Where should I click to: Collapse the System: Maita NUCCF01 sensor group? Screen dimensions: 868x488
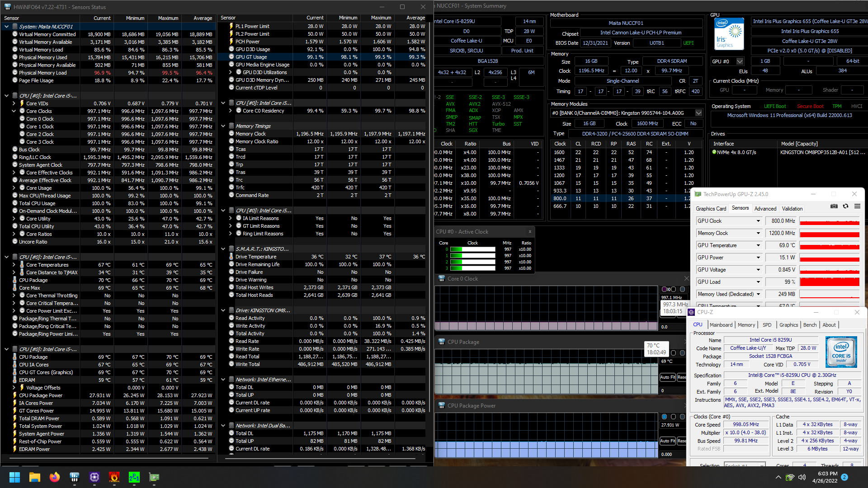point(6,27)
